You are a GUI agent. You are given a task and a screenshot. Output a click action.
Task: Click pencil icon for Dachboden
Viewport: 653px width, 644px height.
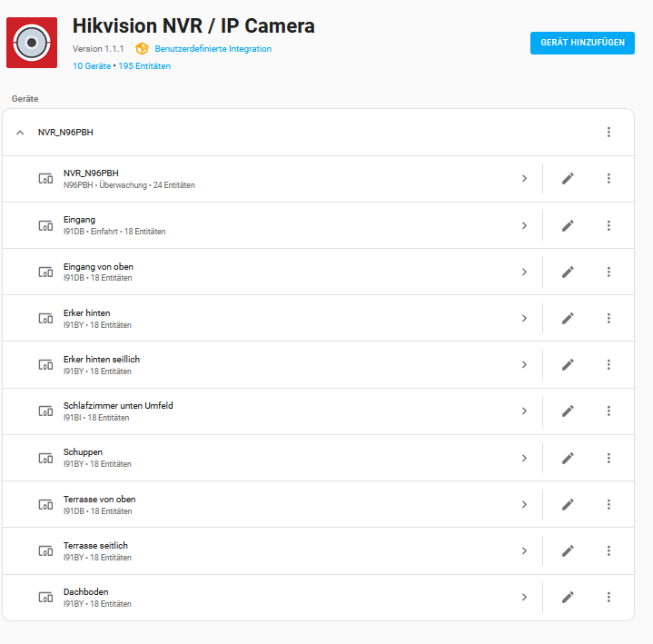click(x=568, y=597)
